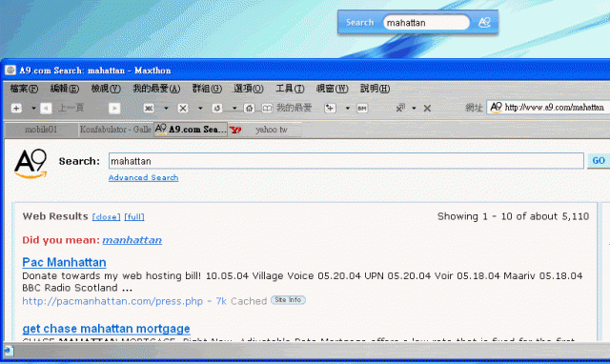Open the Cached version link
The height and width of the screenshot is (364, 610).
pos(249,301)
